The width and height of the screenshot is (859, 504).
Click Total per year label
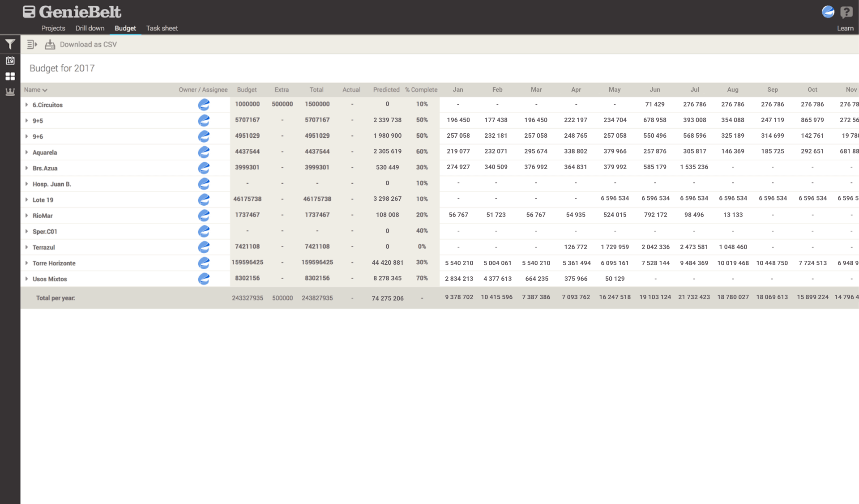(56, 298)
